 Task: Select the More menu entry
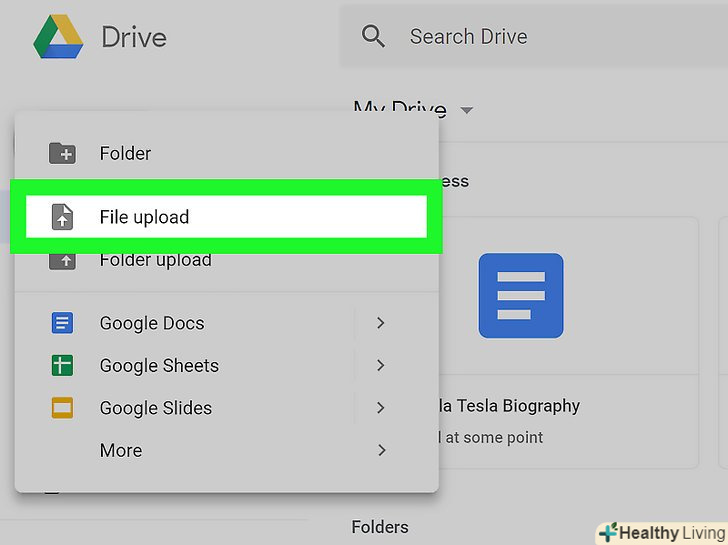(x=121, y=451)
